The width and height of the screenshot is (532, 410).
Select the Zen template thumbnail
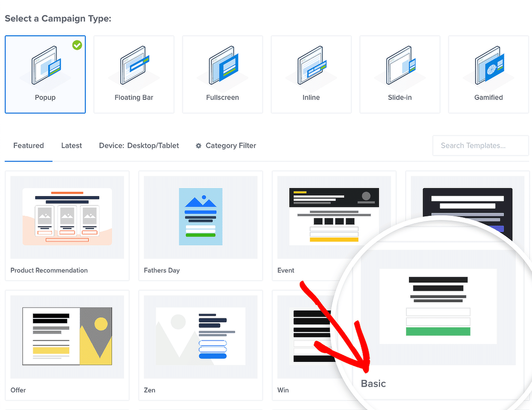point(200,336)
